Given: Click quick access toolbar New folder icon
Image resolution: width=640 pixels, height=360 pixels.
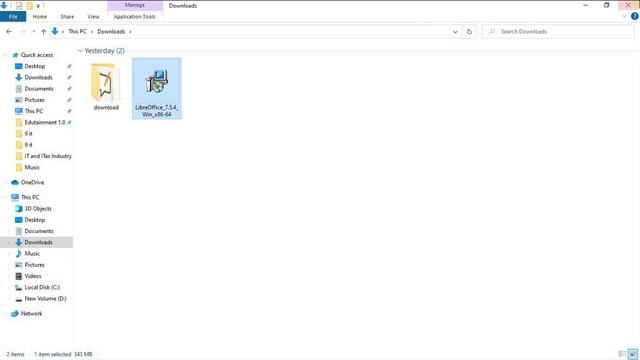Looking at the screenshot, I should pos(29,6).
